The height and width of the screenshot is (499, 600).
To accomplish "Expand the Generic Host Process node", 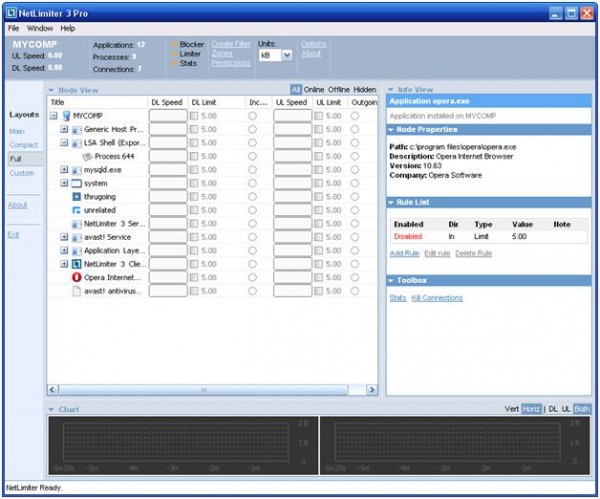I will point(64,129).
